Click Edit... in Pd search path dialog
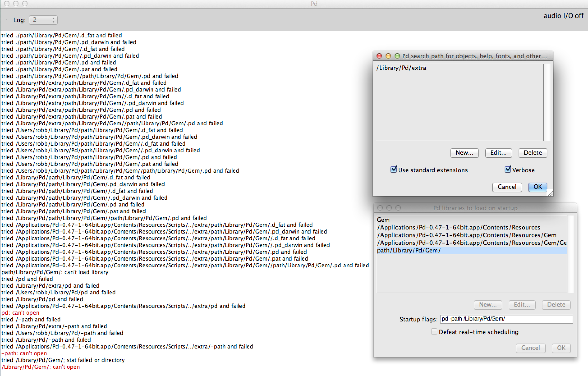 click(498, 153)
